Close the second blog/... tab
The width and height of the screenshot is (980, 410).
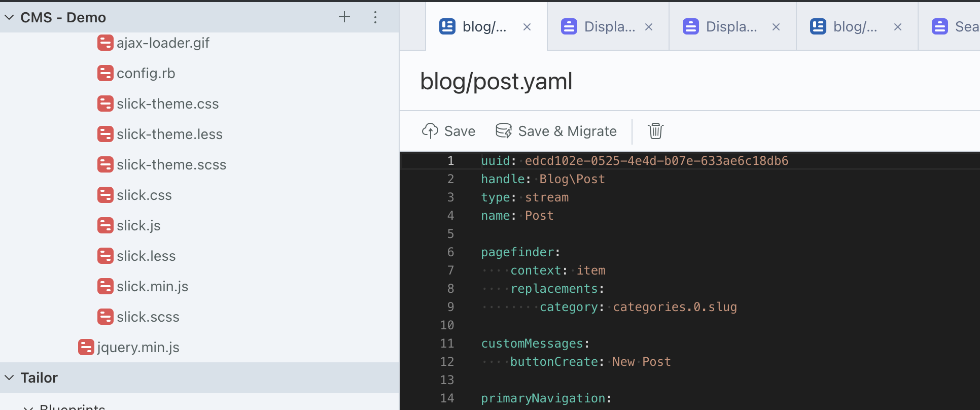pyautogui.click(x=898, y=27)
